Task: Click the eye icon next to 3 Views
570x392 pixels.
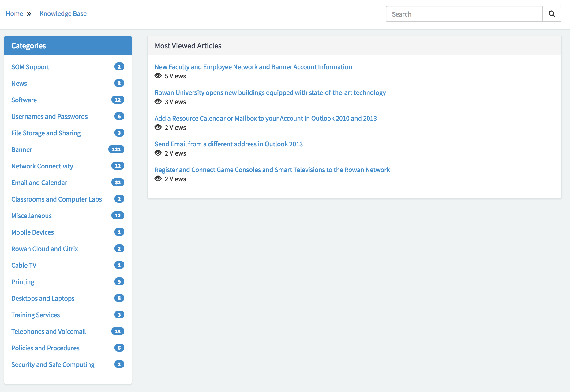Action: click(158, 102)
